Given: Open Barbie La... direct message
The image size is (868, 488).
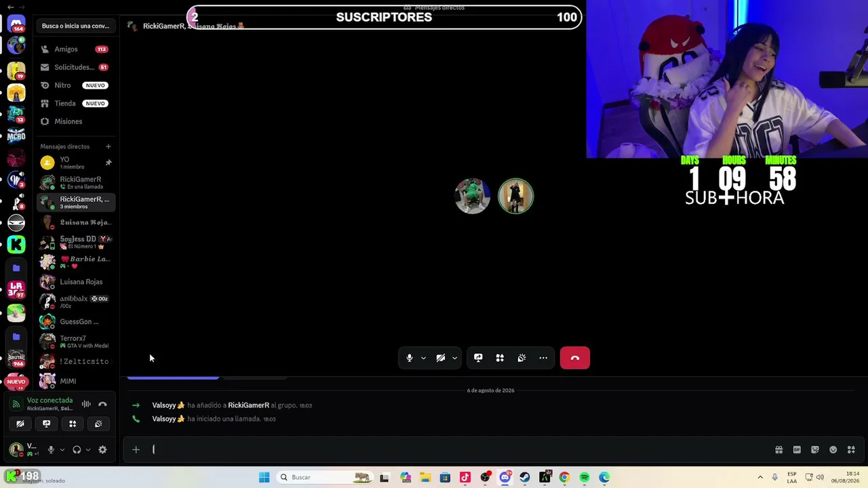Looking at the screenshot, I should 75,262.
